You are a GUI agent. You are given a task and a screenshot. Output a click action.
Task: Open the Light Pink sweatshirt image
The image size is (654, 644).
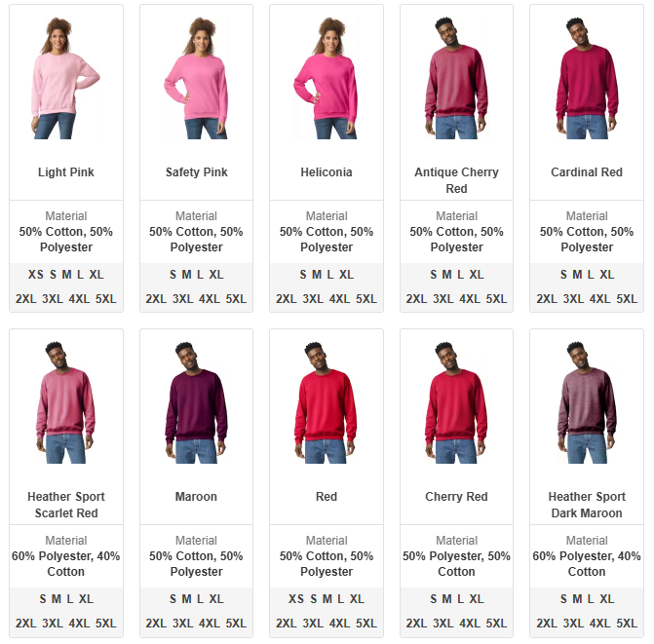tap(66, 78)
